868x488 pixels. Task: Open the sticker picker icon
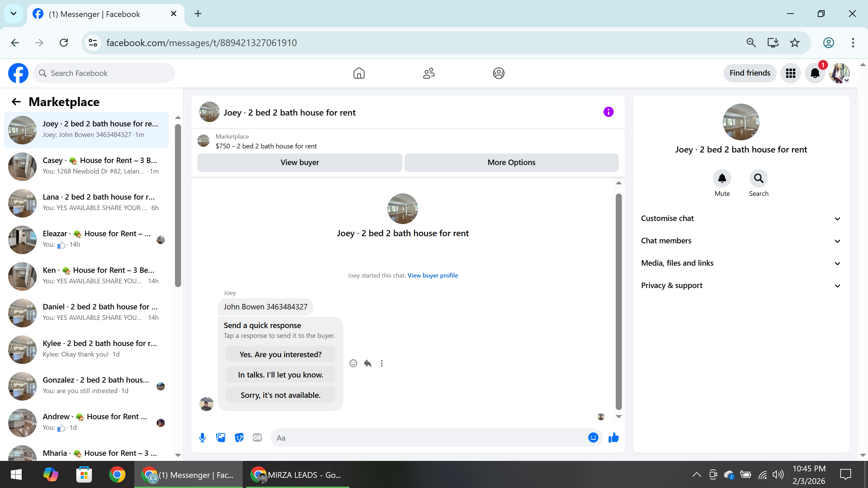coord(239,438)
